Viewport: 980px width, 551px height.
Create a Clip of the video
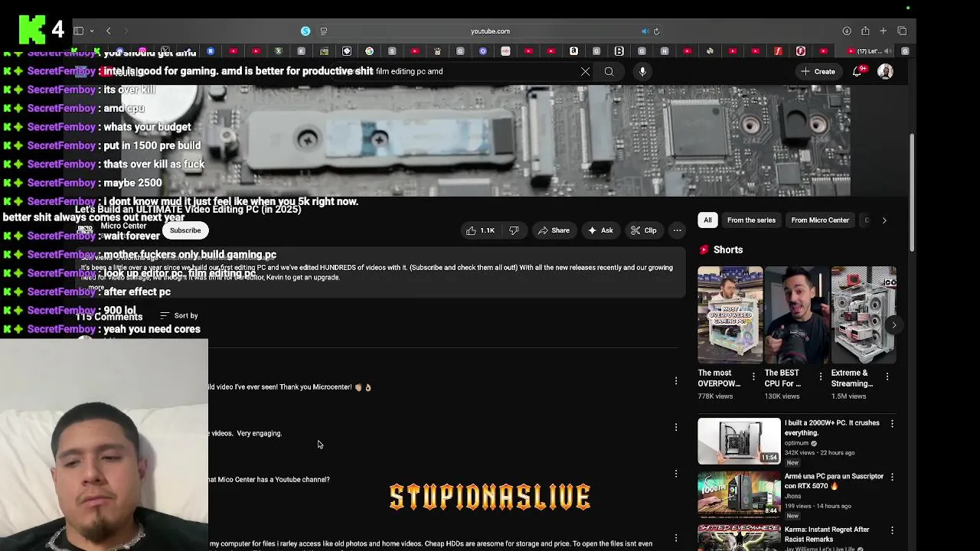643,230
